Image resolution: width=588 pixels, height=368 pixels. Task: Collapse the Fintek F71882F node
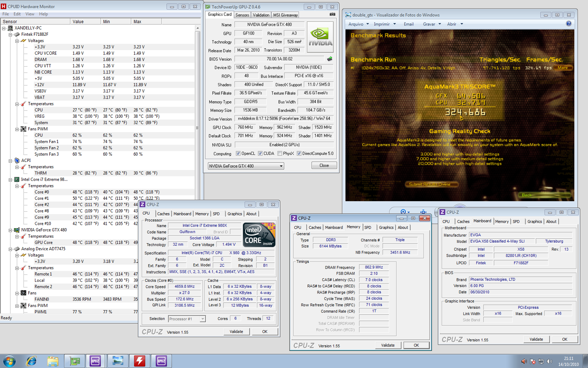coord(10,34)
